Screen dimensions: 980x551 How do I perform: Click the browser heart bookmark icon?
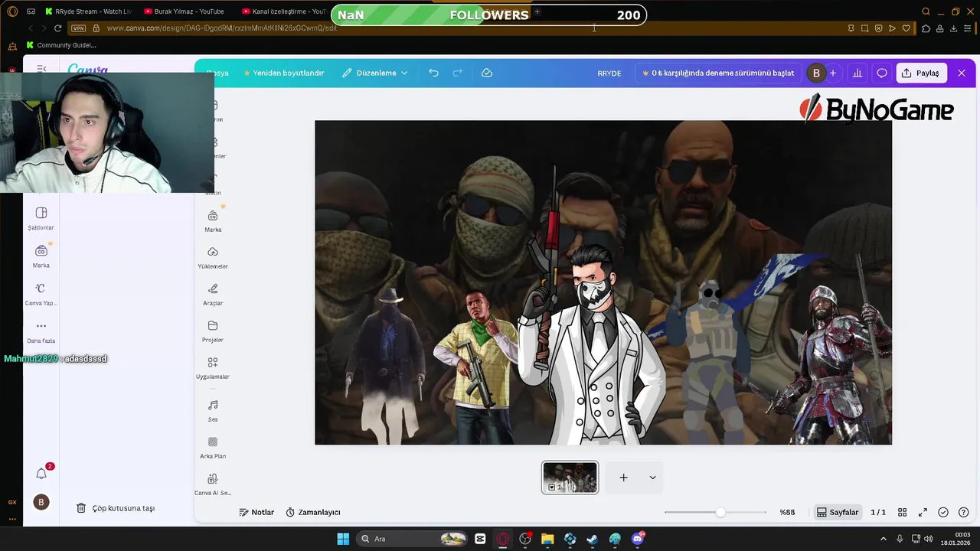coord(906,28)
